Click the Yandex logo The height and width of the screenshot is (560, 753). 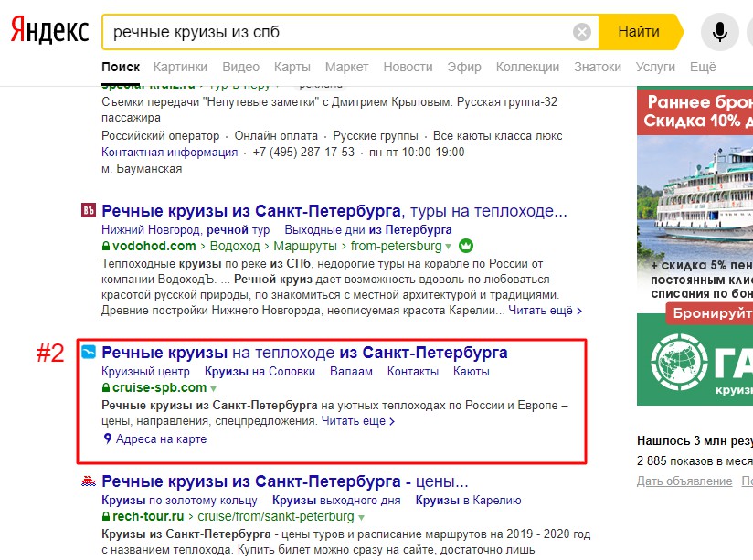point(49,32)
